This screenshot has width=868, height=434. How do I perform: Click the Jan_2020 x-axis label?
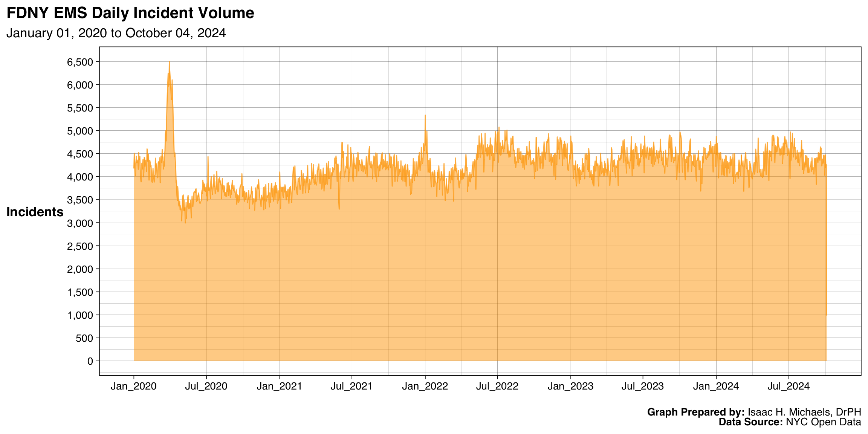pos(133,387)
